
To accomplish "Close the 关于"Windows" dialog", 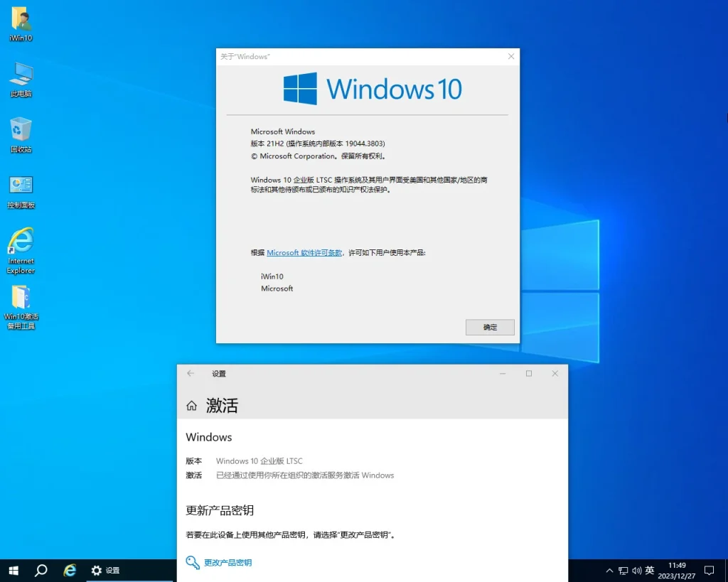I will pyautogui.click(x=511, y=56).
